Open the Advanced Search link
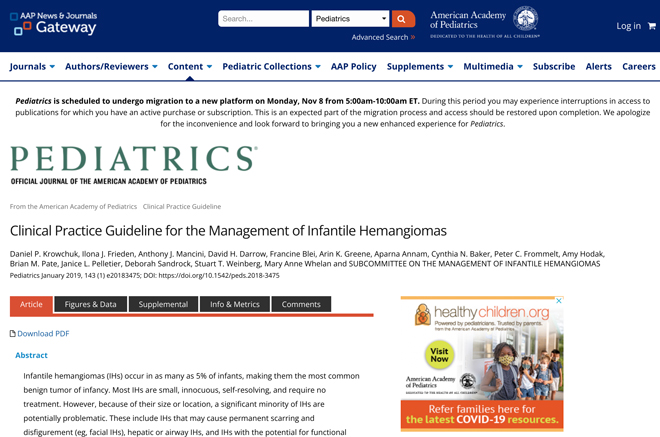Image resolution: width=660 pixels, height=437 pixels. coord(383,37)
